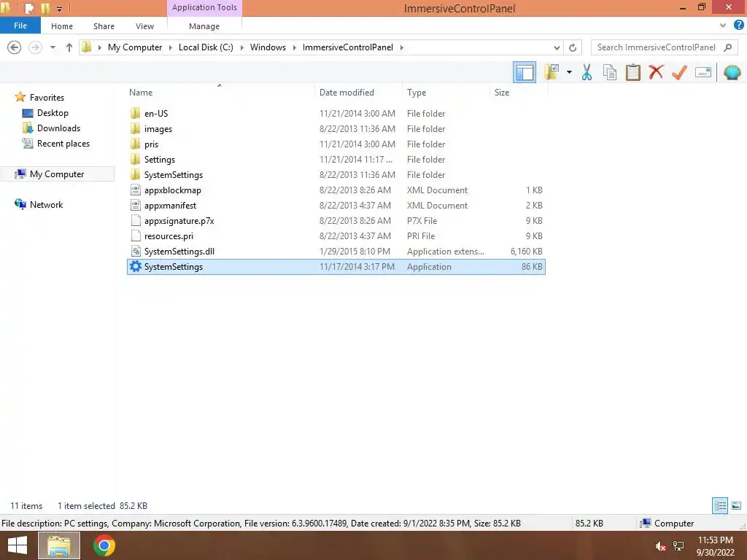Click the muted speaker tray icon
The image size is (747, 560).
coord(659,546)
